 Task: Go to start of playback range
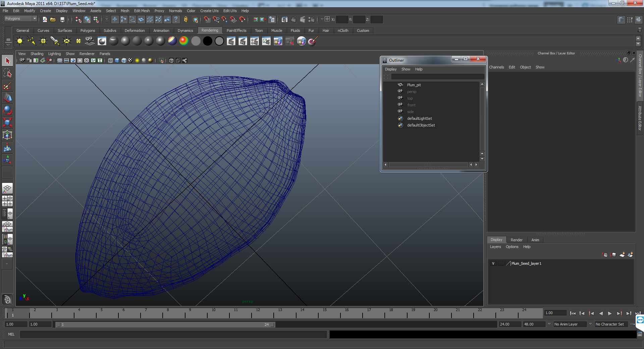pyautogui.click(x=573, y=313)
